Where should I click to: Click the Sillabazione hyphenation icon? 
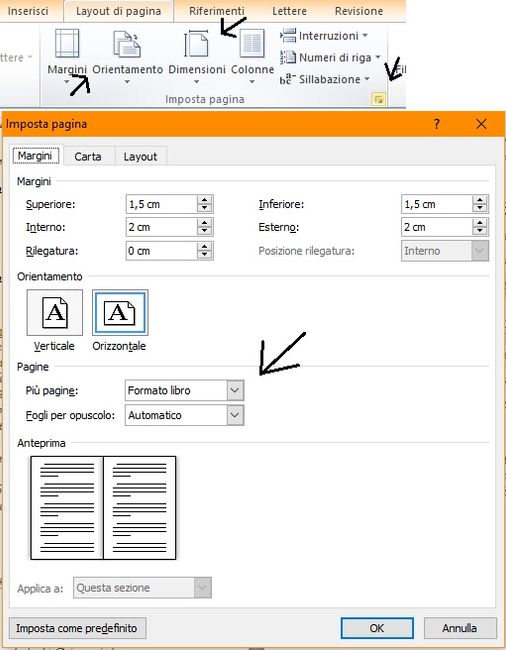tap(288, 79)
